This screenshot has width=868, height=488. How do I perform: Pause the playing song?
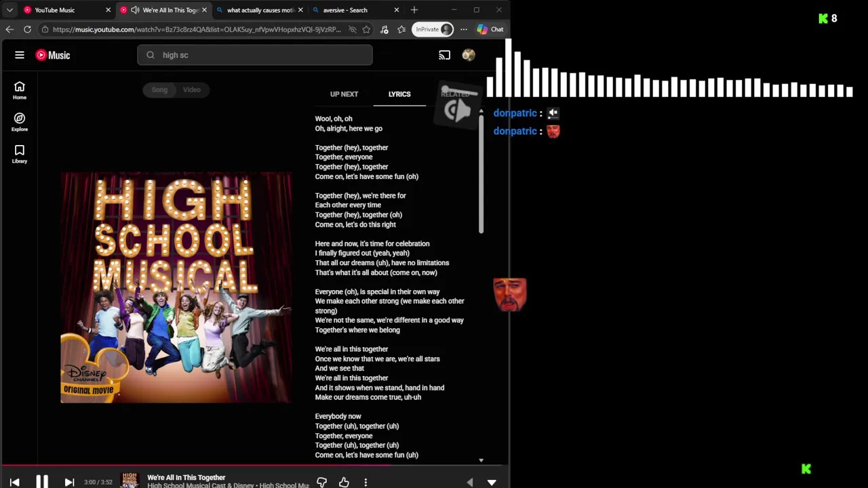[41, 482]
